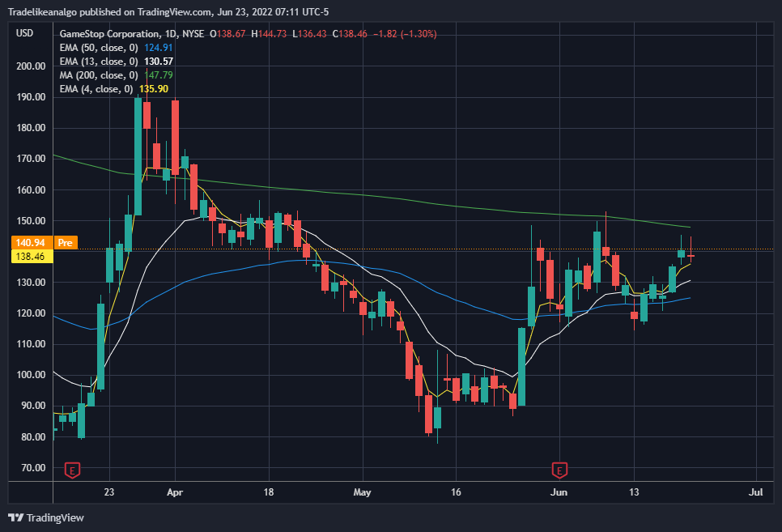782x532 pixels.
Task: Click the EMA (4, close, 0) indicator label
Action: 96,89
